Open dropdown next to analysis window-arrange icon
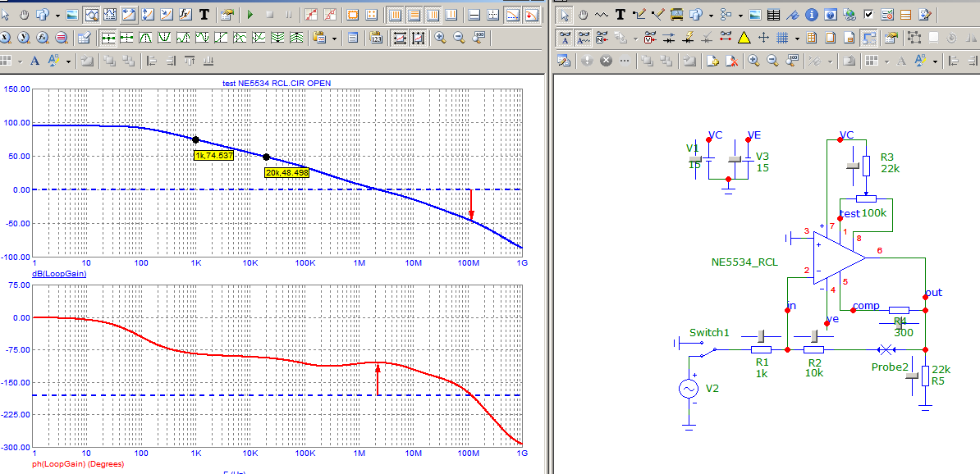Image resolution: width=980 pixels, height=474 pixels. (57, 15)
